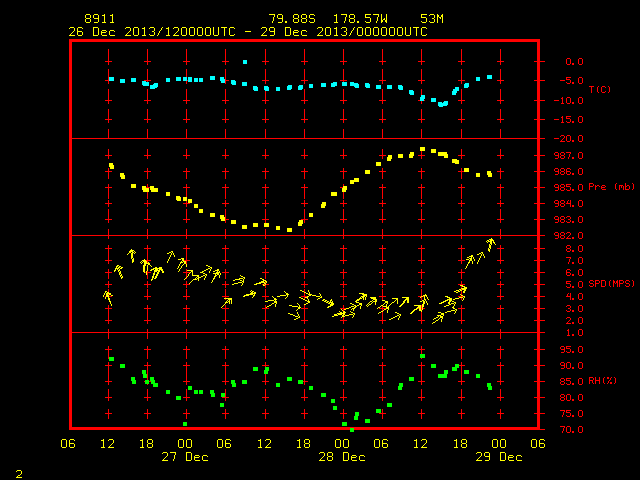Screen dimensions: 640x480
Task: Select the 28 Dec date label
Action: pos(342,457)
